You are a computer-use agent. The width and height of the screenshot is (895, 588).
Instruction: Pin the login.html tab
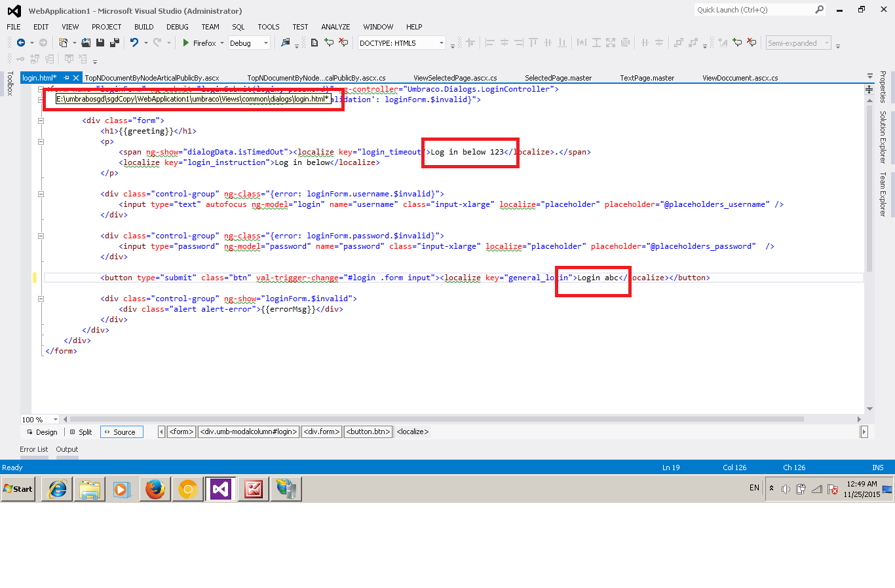coord(66,78)
